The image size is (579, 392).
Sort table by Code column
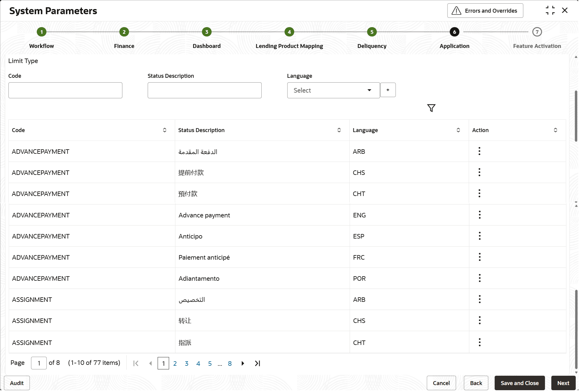[x=165, y=130]
